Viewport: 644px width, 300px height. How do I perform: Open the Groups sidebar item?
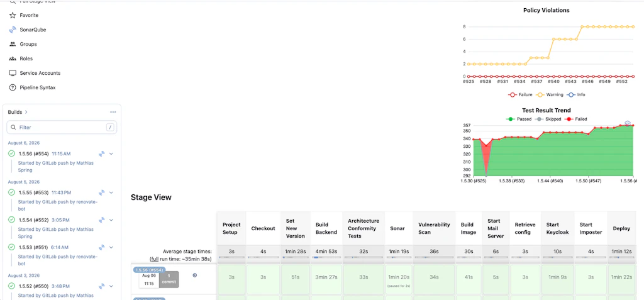(x=28, y=44)
